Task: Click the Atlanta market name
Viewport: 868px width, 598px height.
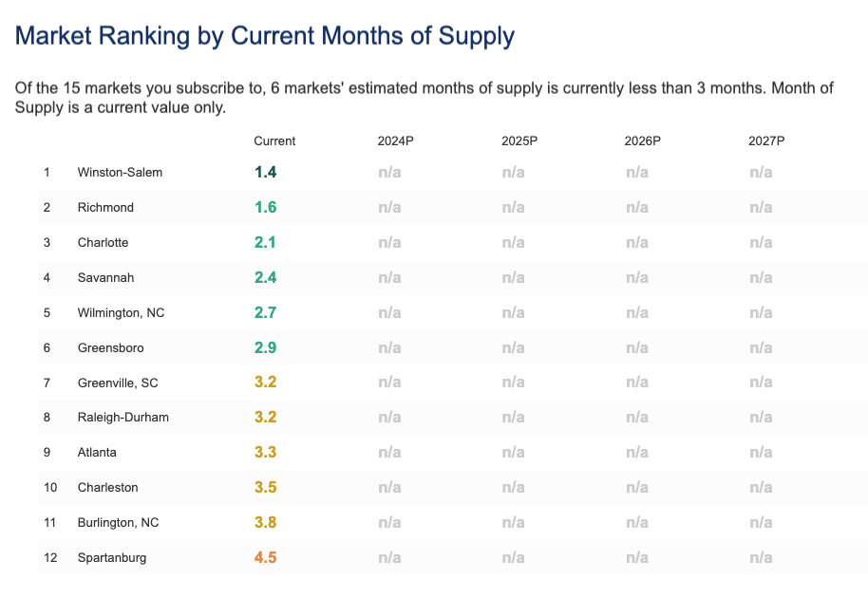Action: tap(98, 453)
